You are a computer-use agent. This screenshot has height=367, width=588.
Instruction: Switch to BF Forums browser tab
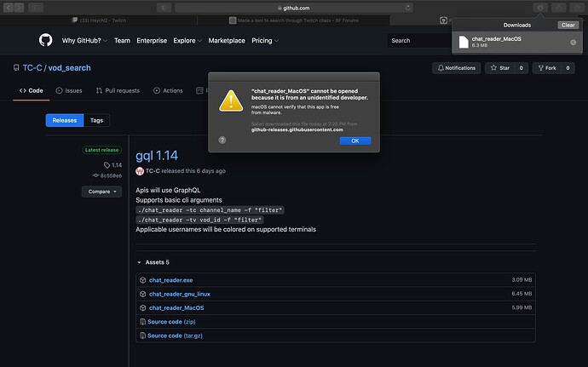pyautogui.click(x=294, y=20)
